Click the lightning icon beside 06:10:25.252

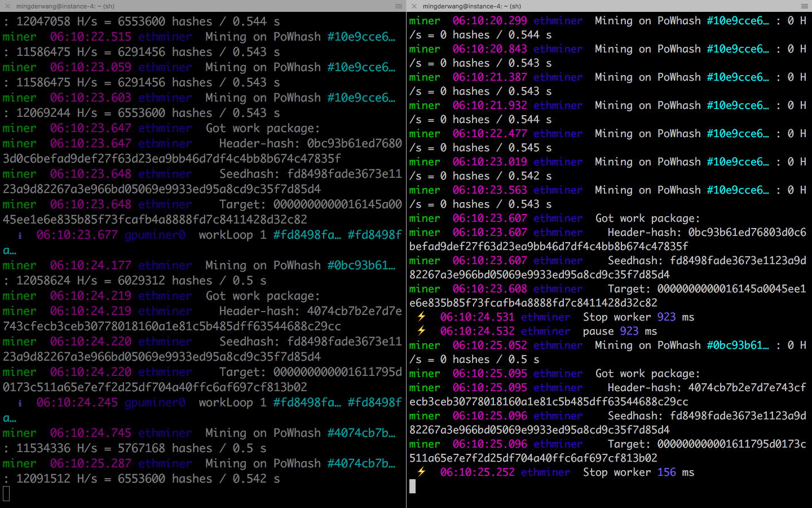pos(421,472)
